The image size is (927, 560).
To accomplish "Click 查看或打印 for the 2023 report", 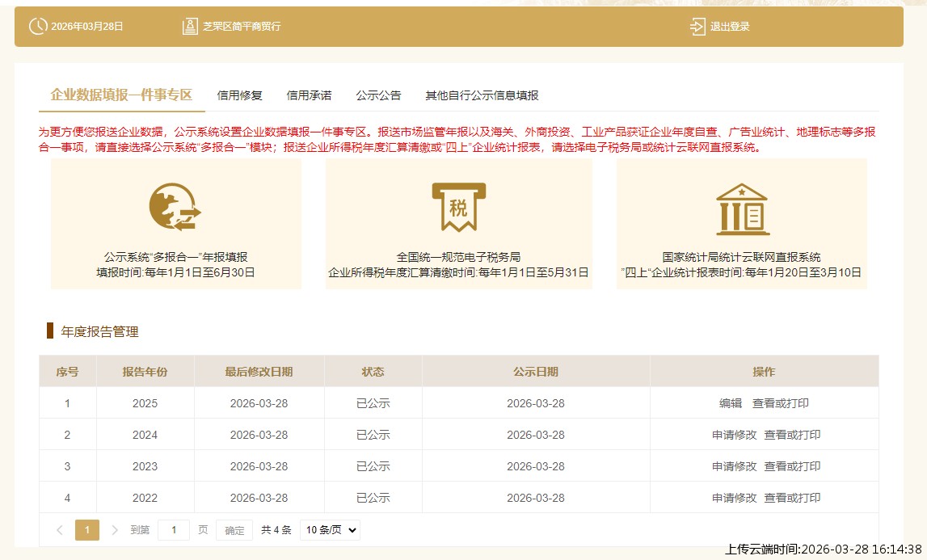I will pos(792,466).
